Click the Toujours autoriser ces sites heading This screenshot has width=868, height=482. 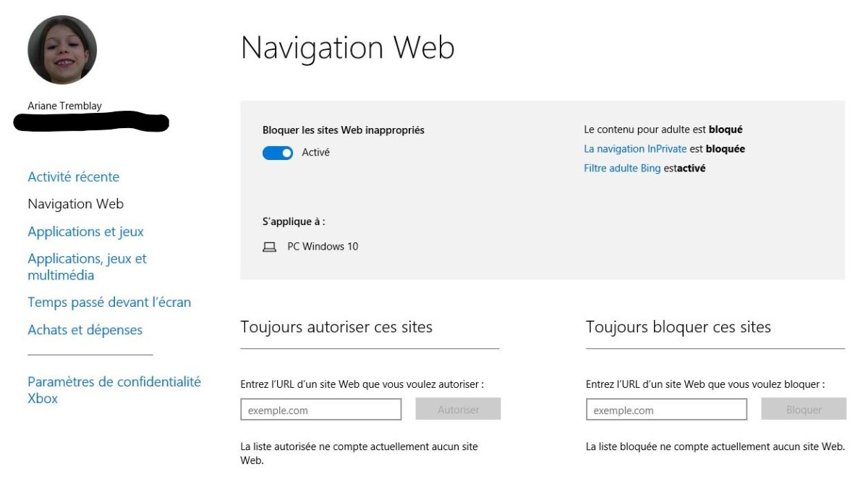click(x=336, y=327)
